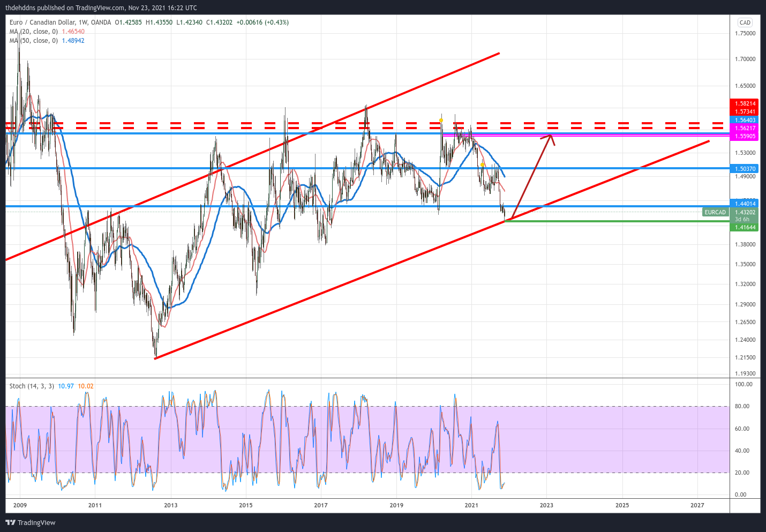Click the Stoch 80.00 scale label

click(x=742, y=406)
